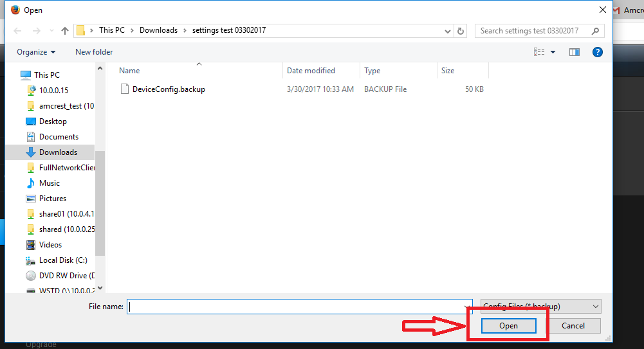Click the DeviceConfig.backup file icon
The width and height of the screenshot is (644, 349).
124,89
